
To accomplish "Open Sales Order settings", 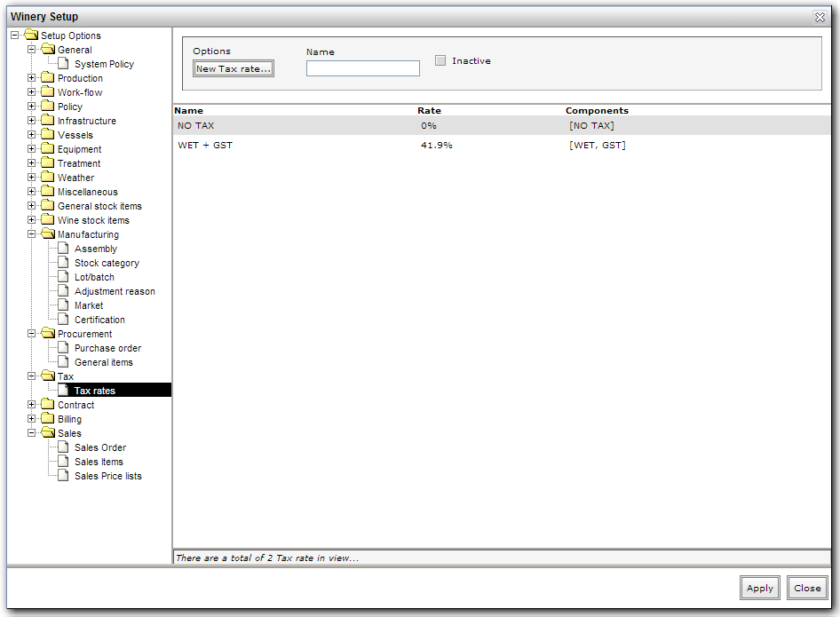I will pyautogui.click(x=100, y=447).
